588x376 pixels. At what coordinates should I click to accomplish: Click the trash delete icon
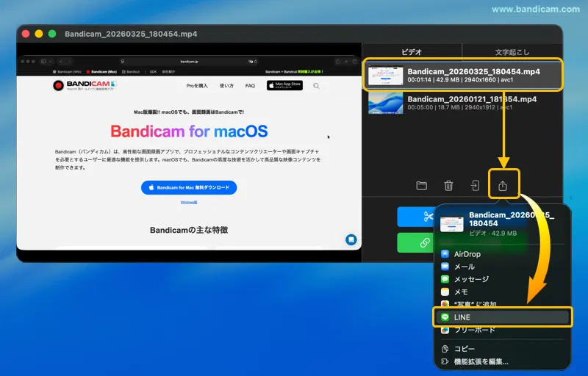click(448, 185)
